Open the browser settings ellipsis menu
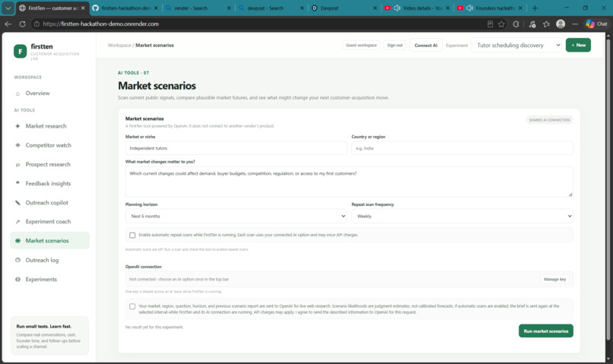613x364 pixels. (x=575, y=24)
